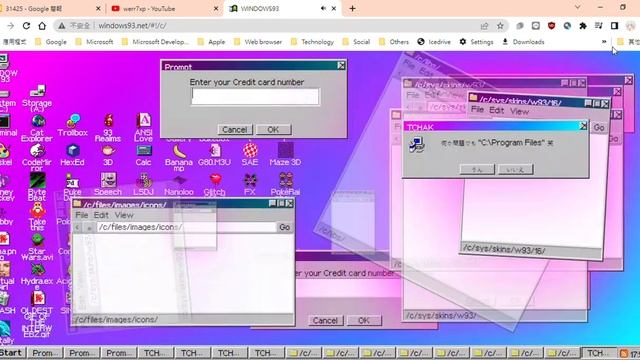Launch the HexEd cube icon

73,155
